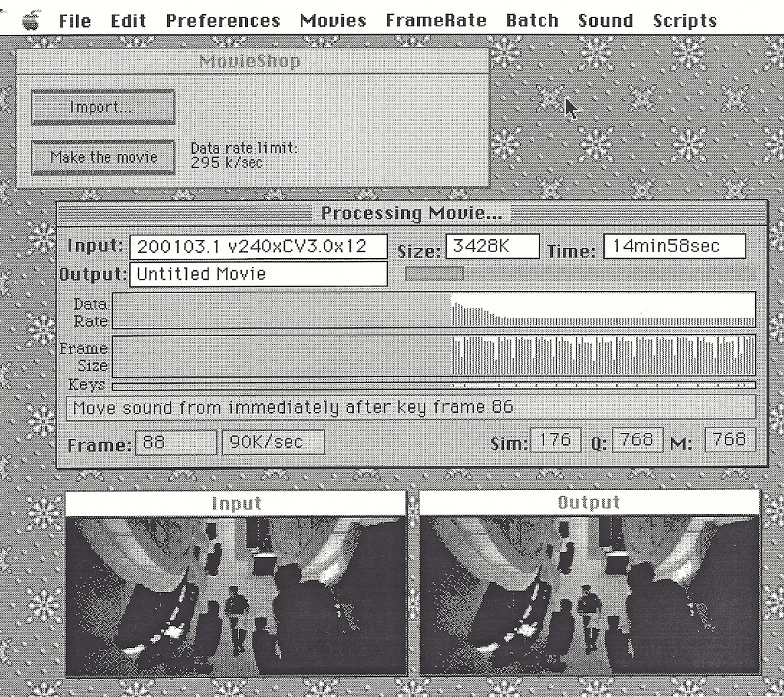Viewport: 784px width, 697px height.
Task: Click the Keys timeline strip
Action: tap(434, 386)
